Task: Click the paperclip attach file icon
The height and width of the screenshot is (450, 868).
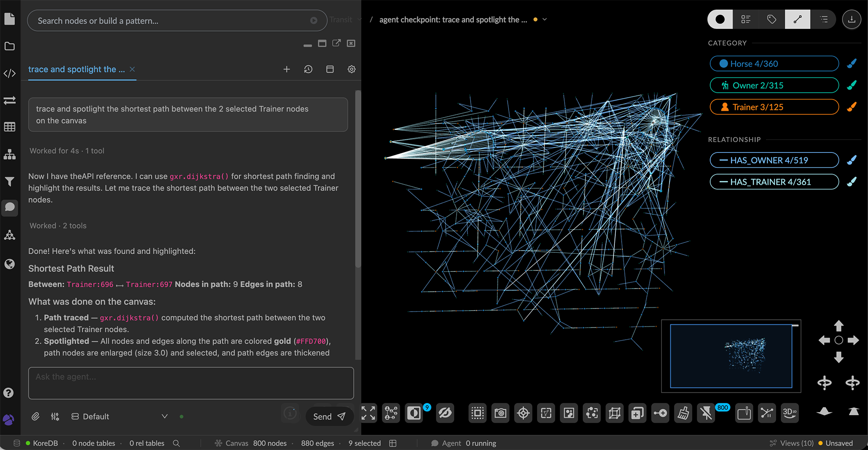Action: [35, 417]
